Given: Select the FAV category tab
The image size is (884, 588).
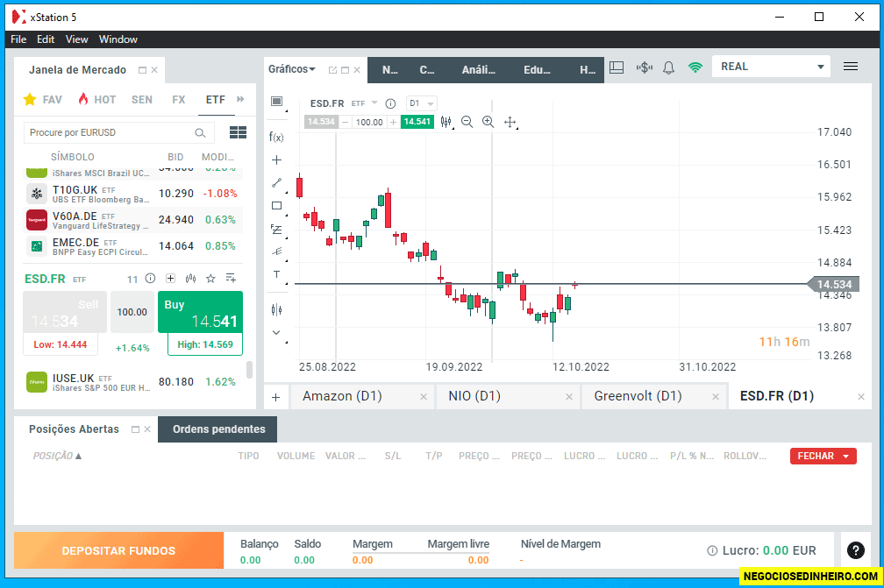Looking at the screenshot, I should point(43,100).
